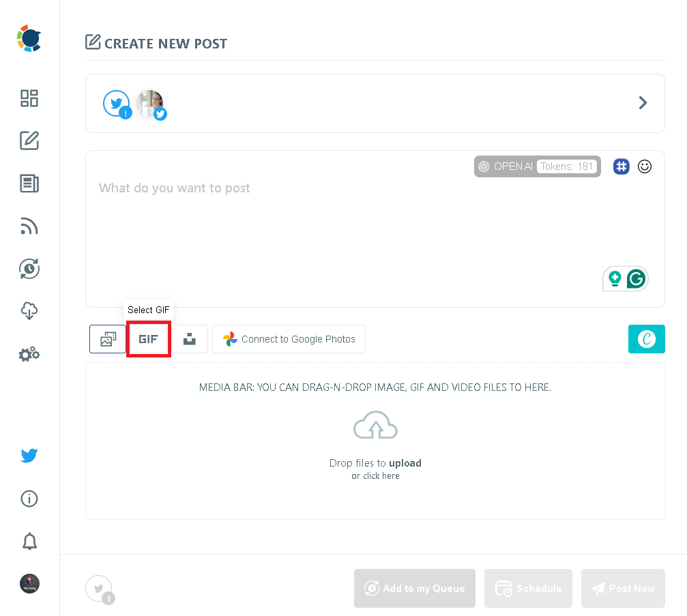Open the Canva design button
The height and width of the screenshot is (616, 687).
[646, 339]
